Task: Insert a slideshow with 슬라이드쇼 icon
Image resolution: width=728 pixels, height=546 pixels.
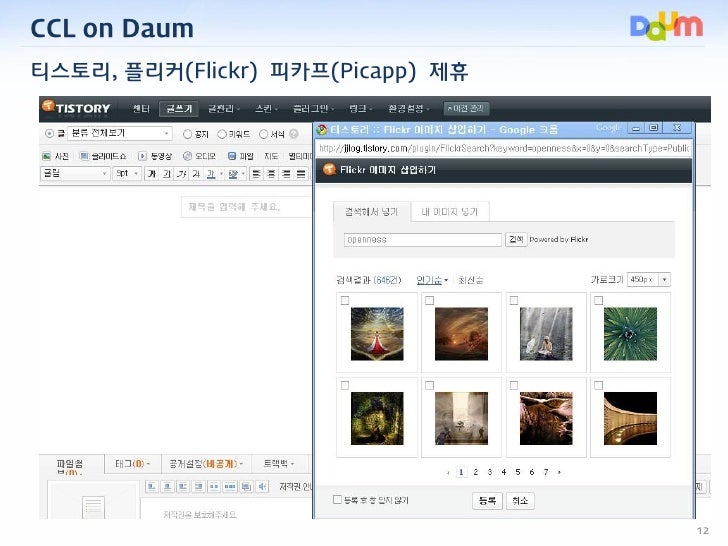Action: pos(84,156)
